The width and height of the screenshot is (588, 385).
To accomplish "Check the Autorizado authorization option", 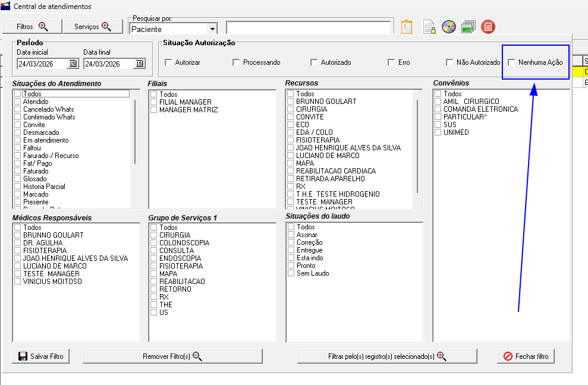I will 314,62.
